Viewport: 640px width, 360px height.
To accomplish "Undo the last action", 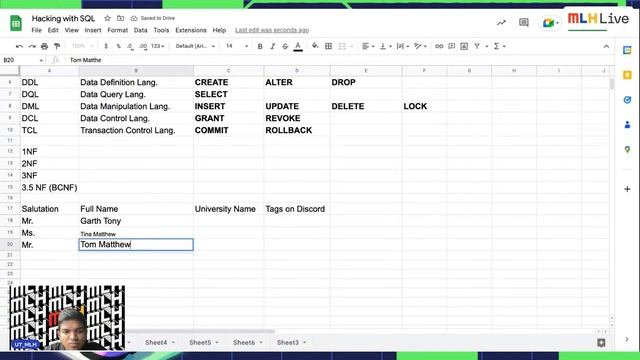I will (19, 47).
